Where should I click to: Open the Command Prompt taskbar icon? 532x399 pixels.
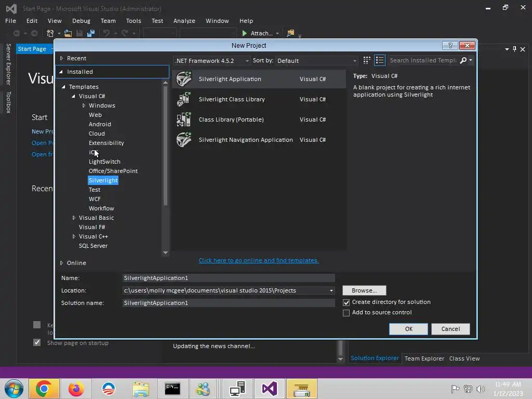point(172,389)
